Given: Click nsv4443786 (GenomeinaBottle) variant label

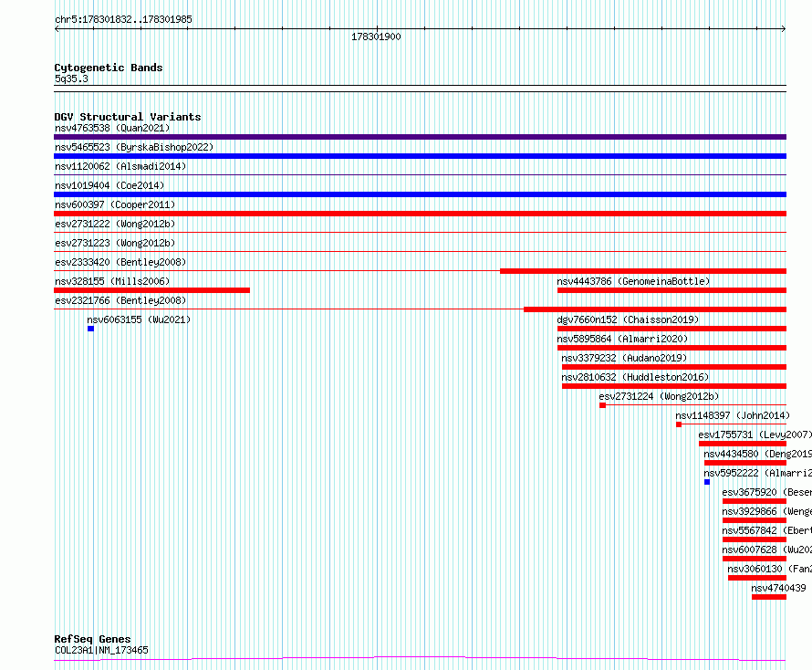Looking at the screenshot, I should pyautogui.click(x=633, y=281).
